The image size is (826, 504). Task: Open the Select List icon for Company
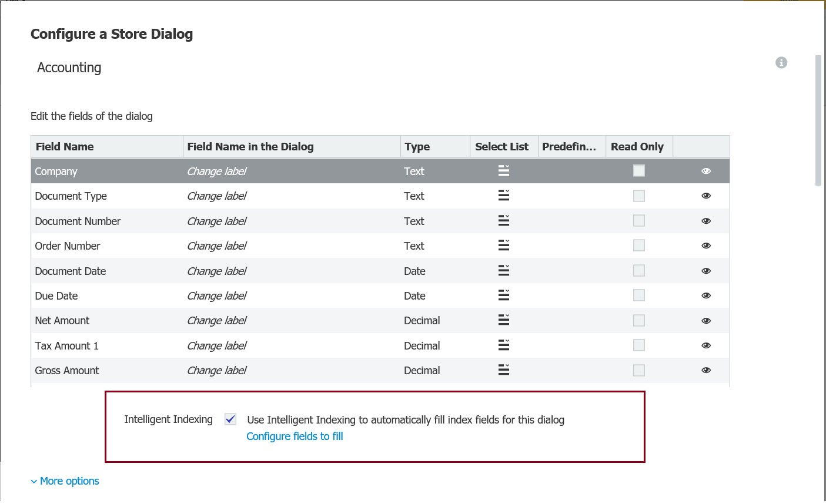[503, 170]
